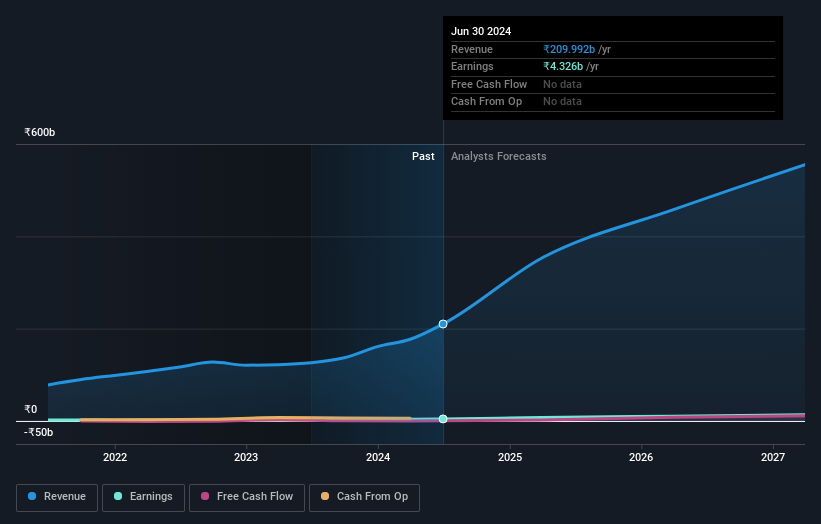Click the Cash From Op row in tooltip
The image size is (821, 524).
pyautogui.click(x=613, y=102)
